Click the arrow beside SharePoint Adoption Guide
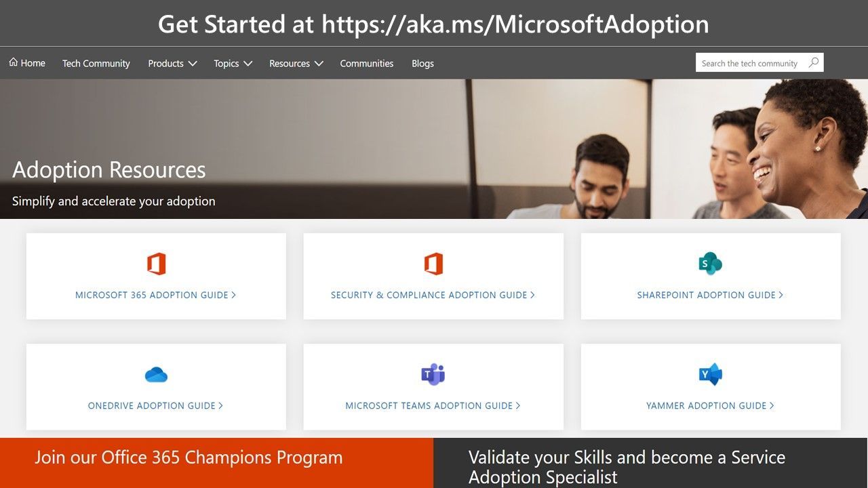This screenshot has height=488, width=868. [x=781, y=295]
